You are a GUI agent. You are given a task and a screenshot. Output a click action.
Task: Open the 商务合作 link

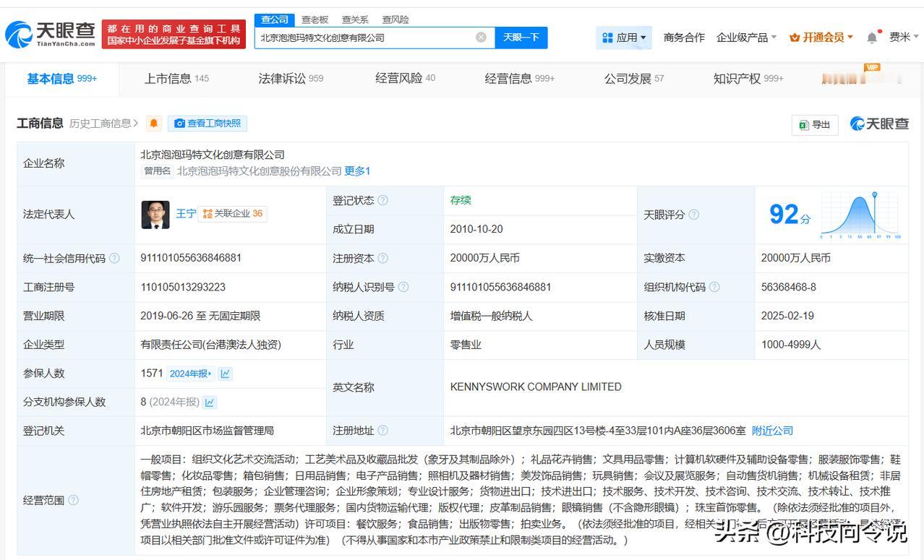(684, 38)
